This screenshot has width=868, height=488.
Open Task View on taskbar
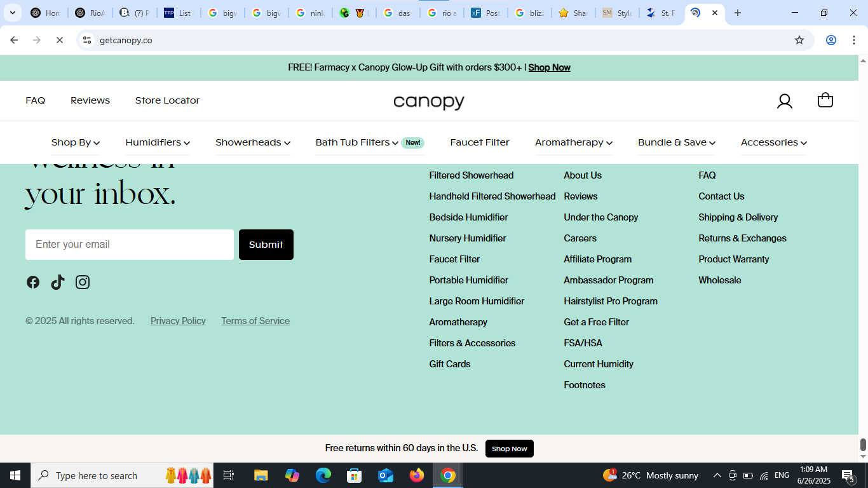[229, 475]
